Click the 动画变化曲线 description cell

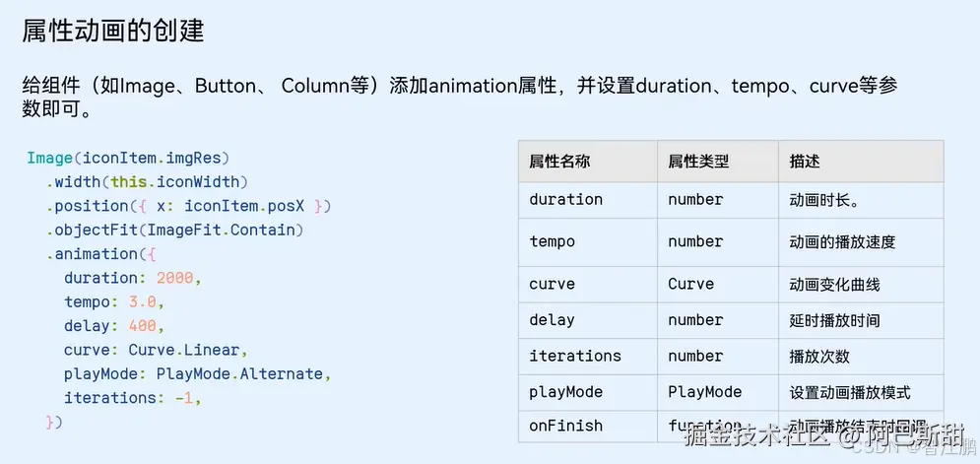tap(834, 284)
